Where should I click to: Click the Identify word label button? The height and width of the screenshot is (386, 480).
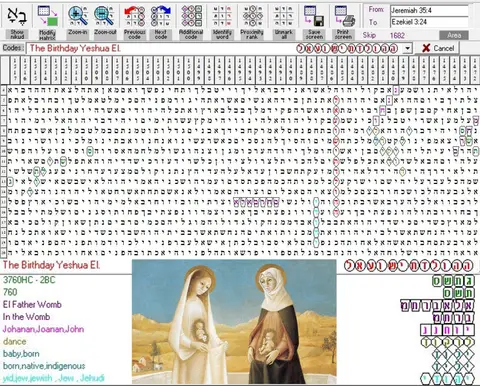222,35
